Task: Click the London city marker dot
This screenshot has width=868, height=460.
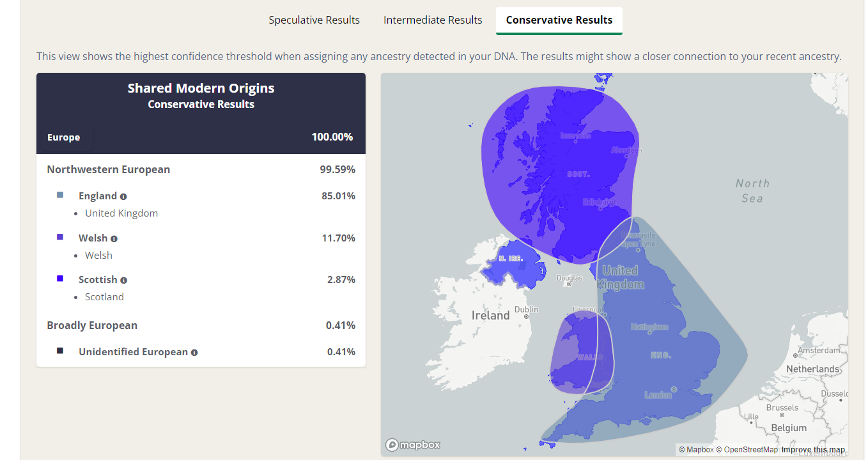Action: (674, 389)
